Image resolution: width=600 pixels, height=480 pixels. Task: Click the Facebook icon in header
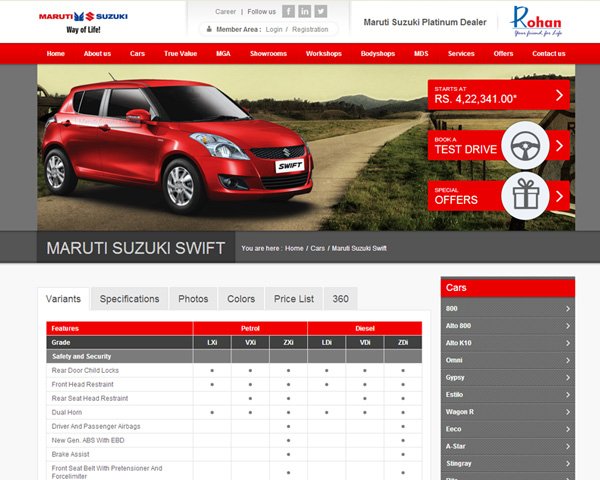(x=288, y=11)
